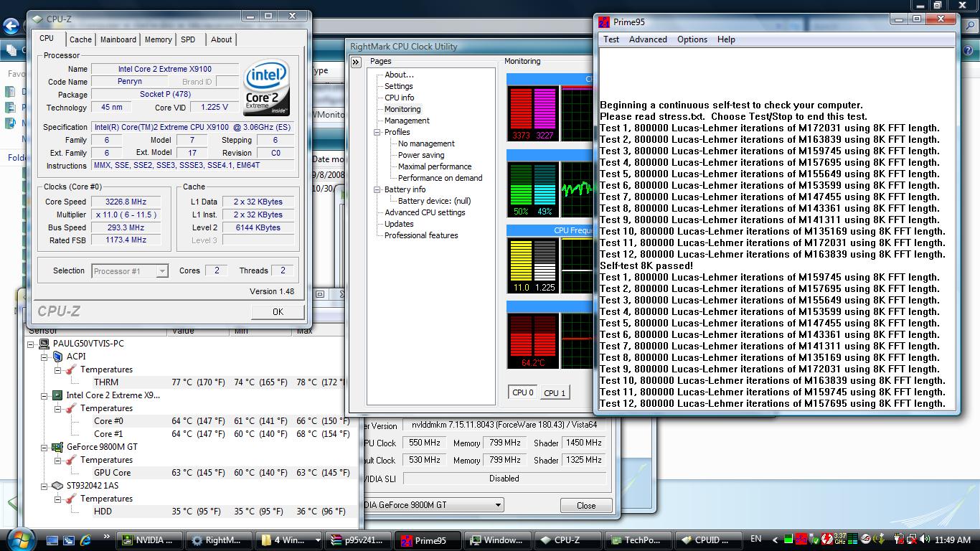Switch to NVIDIA taskbar button
Screen dimensions: 980x551
150,540
